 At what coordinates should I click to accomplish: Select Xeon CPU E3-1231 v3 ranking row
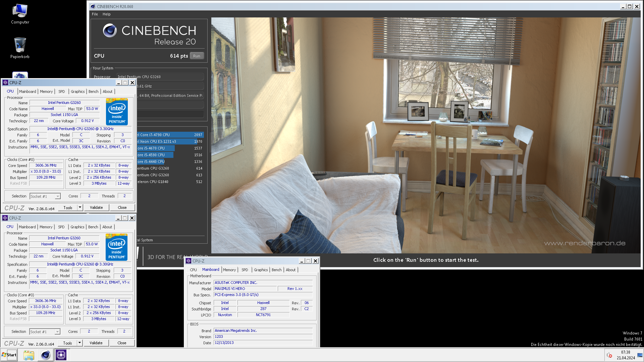(x=170, y=141)
